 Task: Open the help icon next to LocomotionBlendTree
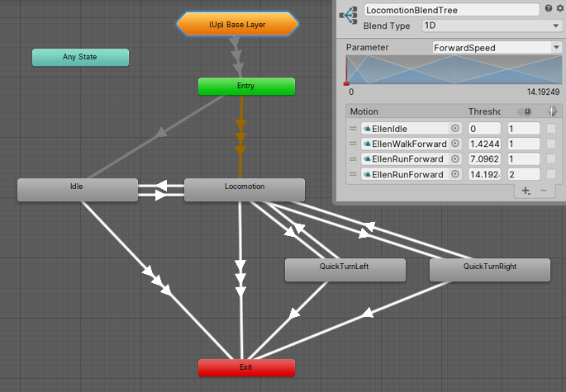[x=548, y=8]
